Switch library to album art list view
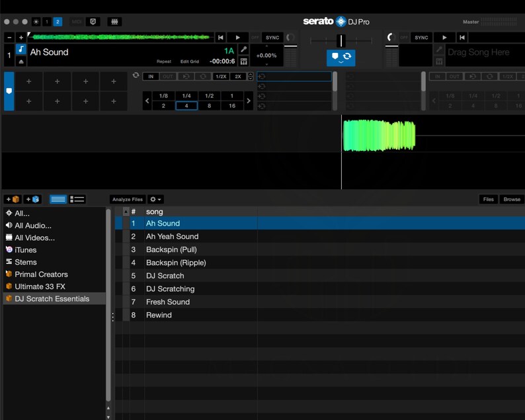 coord(77,199)
